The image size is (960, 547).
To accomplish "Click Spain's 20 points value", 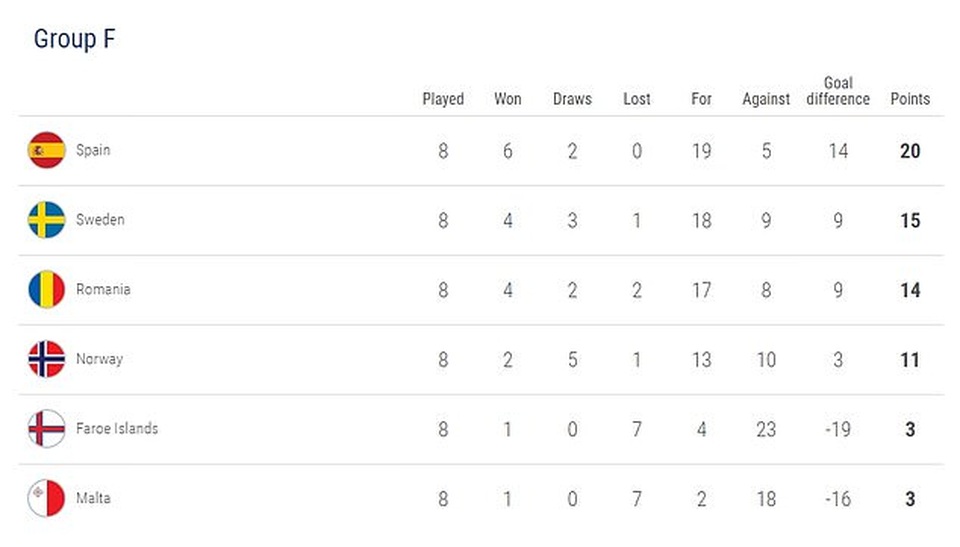I will (909, 151).
